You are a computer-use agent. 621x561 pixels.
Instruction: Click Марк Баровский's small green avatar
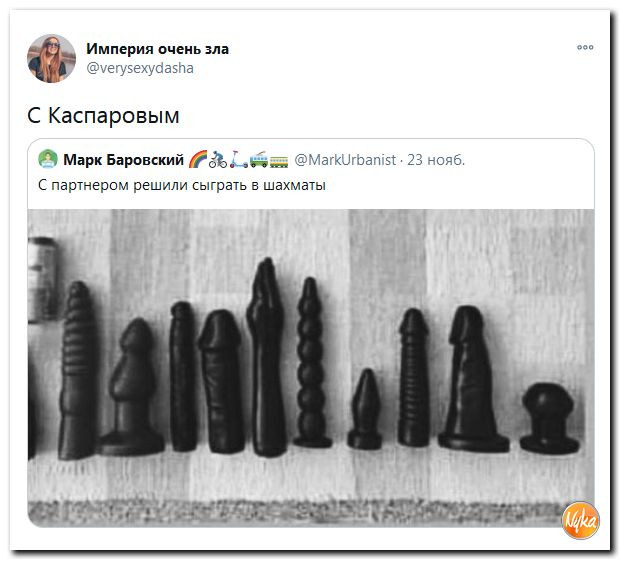[x=48, y=159]
